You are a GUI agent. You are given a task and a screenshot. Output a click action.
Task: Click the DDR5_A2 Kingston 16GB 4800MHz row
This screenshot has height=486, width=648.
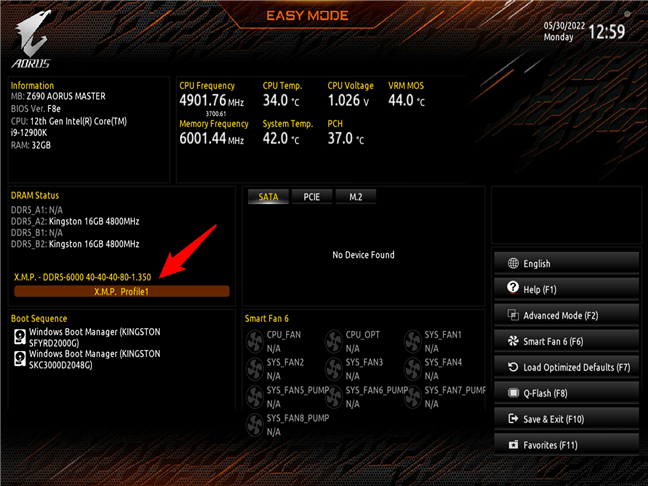[x=75, y=222]
